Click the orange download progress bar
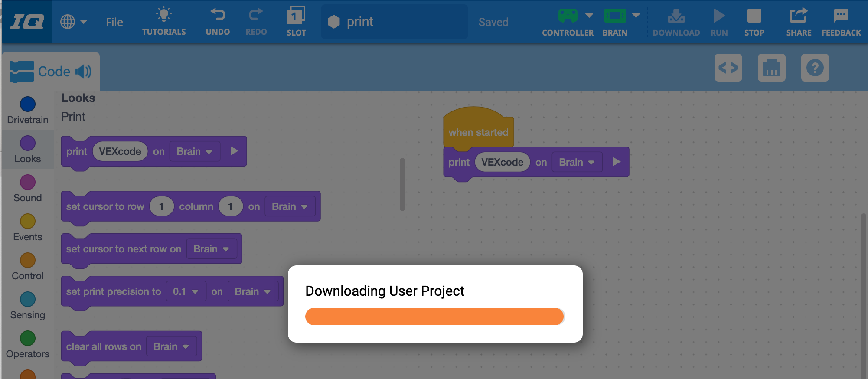This screenshot has width=868, height=379. tap(434, 317)
